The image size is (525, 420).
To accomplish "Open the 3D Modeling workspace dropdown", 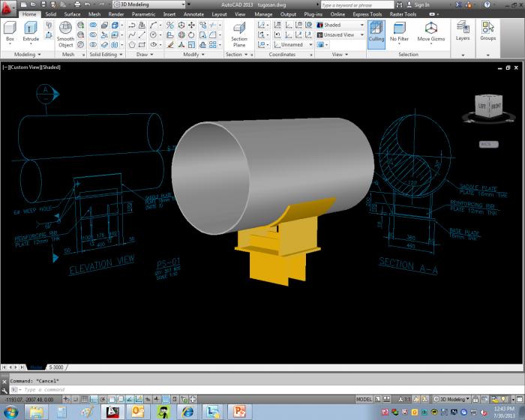I will click(x=149, y=4).
